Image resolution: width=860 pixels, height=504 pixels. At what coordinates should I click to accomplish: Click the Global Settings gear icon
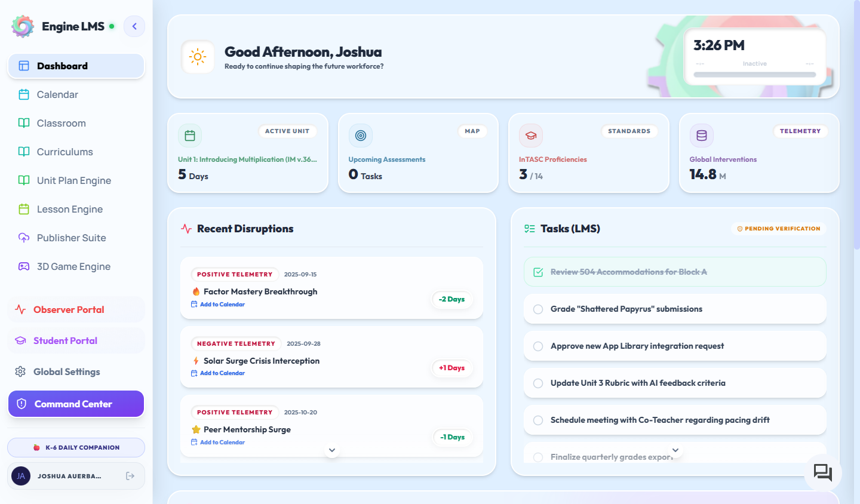pyautogui.click(x=20, y=371)
